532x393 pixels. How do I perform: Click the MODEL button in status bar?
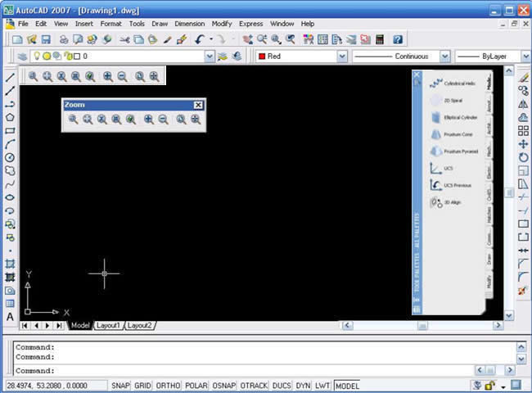pyautogui.click(x=347, y=386)
